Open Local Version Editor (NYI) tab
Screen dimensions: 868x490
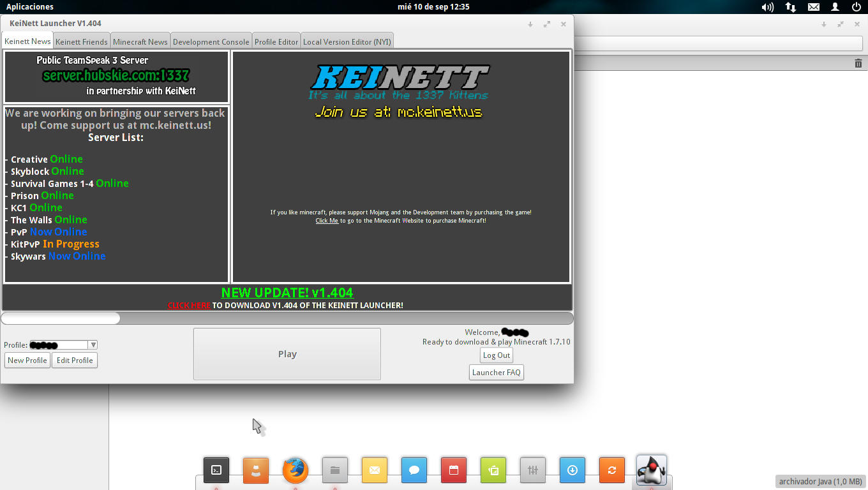pos(347,41)
